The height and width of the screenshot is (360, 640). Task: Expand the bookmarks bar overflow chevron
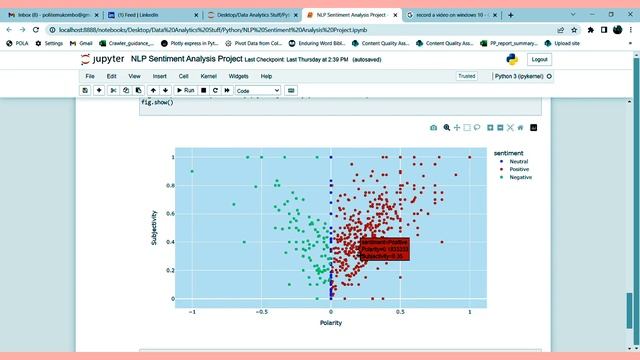click(630, 43)
